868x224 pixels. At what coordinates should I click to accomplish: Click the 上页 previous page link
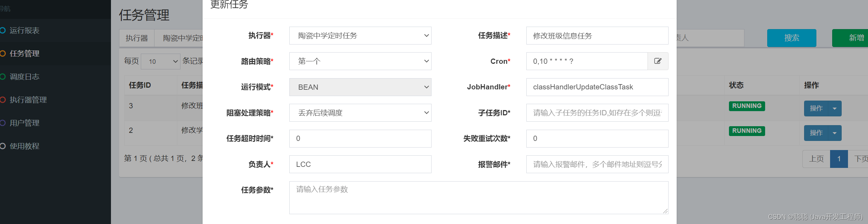816,158
